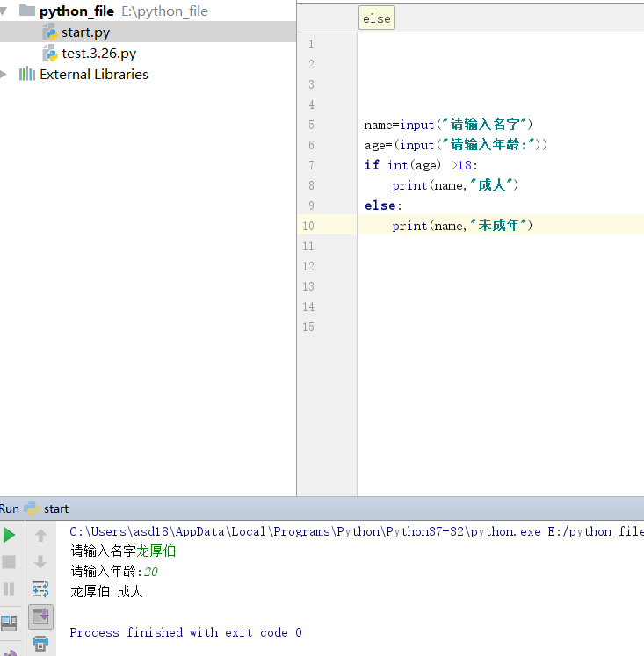Click line number 10 in gutter
Image resolution: width=644 pixels, height=656 pixels.
click(x=308, y=226)
